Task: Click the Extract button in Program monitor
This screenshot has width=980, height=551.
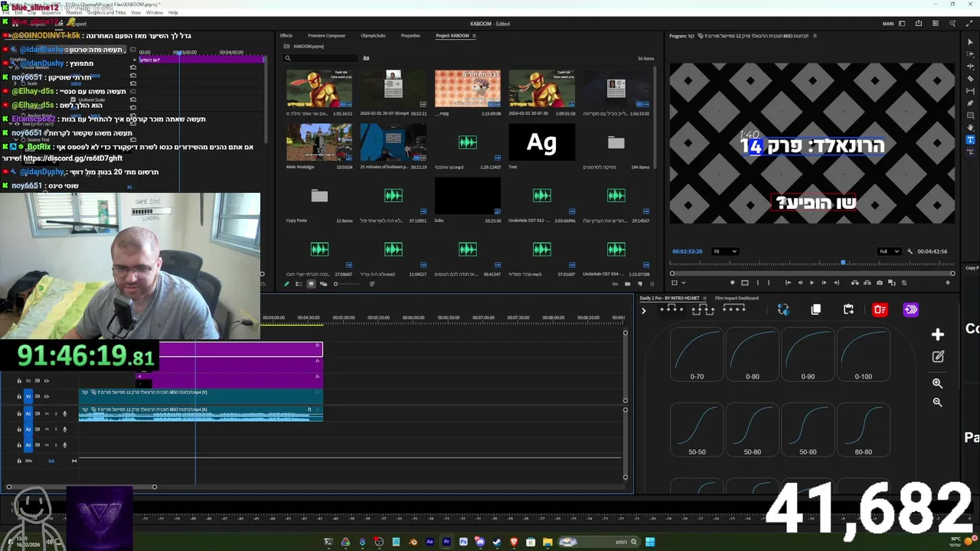Action: point(867,282)
